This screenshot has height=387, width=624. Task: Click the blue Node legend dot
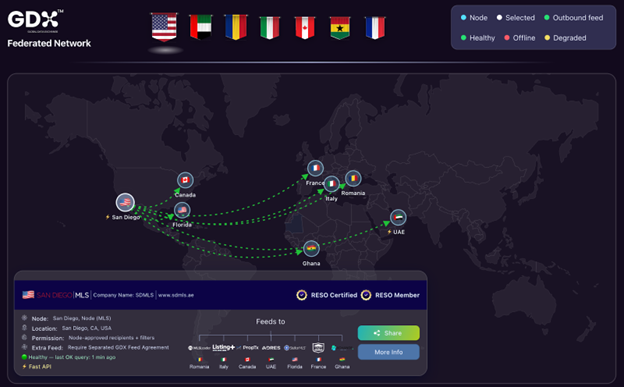[x=464, y=18]
